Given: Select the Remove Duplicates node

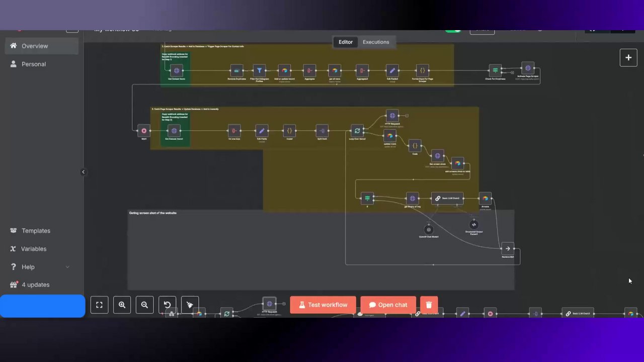Looking at the screenshot, I should pyautogui.click(x=236, y=71).
